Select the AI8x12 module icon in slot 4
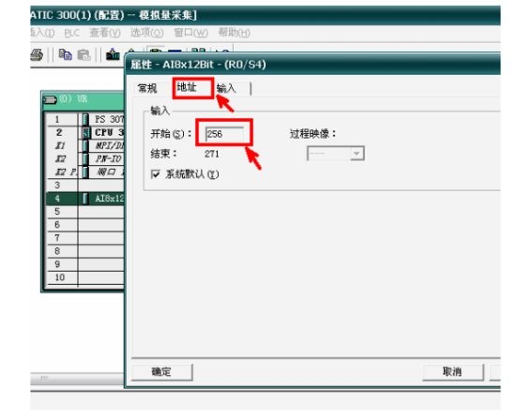532x419 pixels. [85, 199]
